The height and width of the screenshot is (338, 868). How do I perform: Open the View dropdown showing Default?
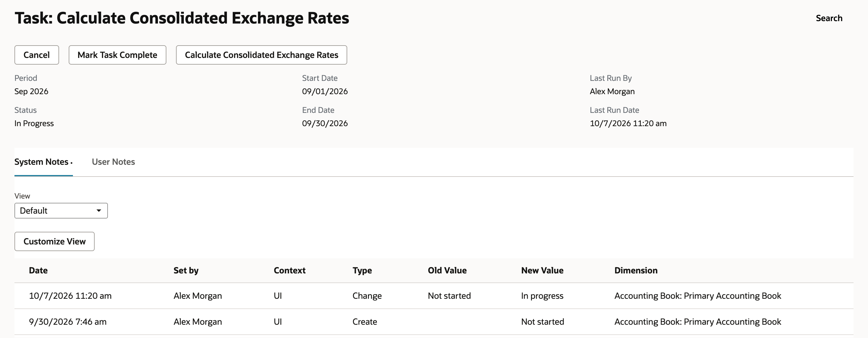[61, 210]
